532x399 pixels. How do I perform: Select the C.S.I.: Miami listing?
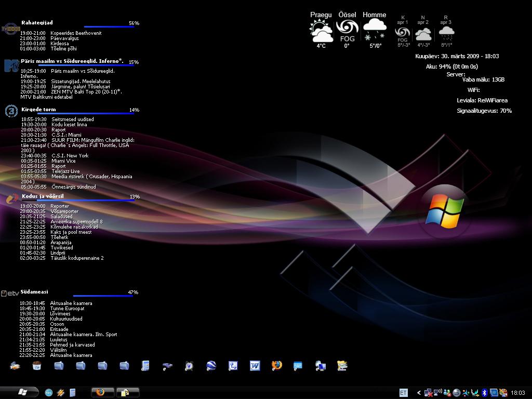point(51,135)
